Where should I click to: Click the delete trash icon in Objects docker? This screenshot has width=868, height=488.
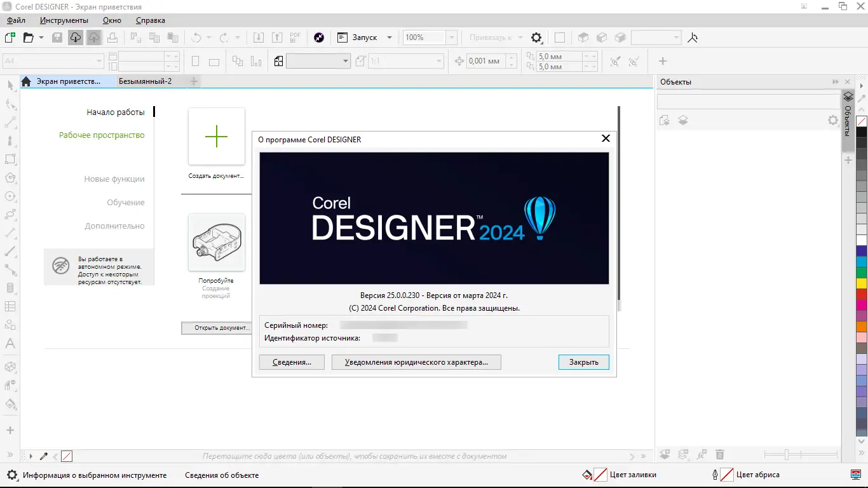click(720, 454)
